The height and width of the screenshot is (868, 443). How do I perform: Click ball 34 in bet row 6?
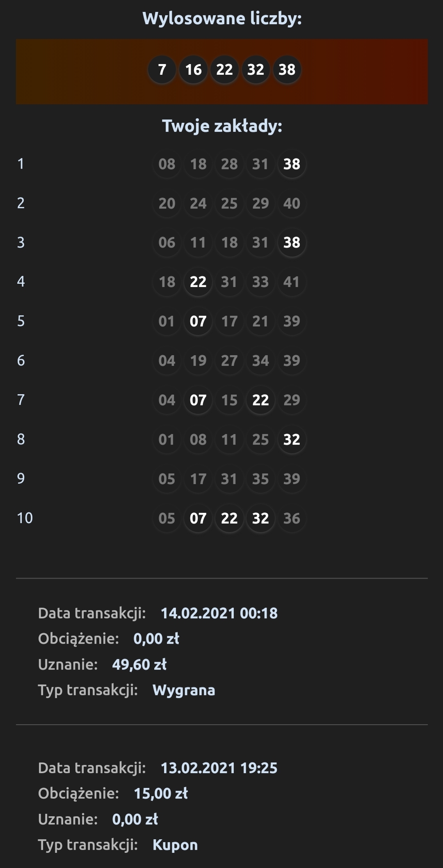(x=260, y=361)
